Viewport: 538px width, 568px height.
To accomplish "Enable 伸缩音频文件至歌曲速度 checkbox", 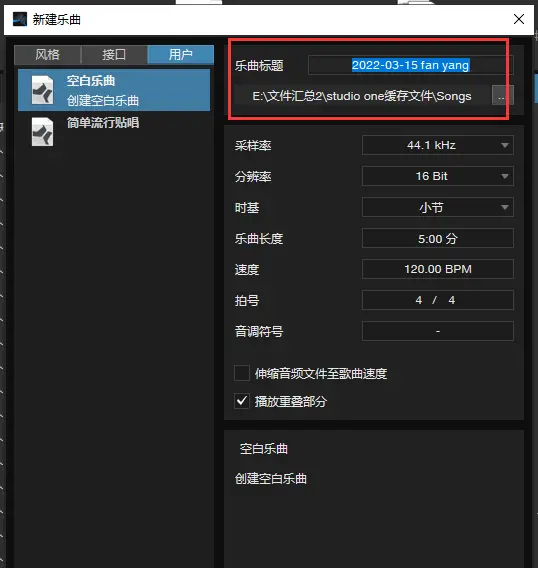I will pos(242,373).
